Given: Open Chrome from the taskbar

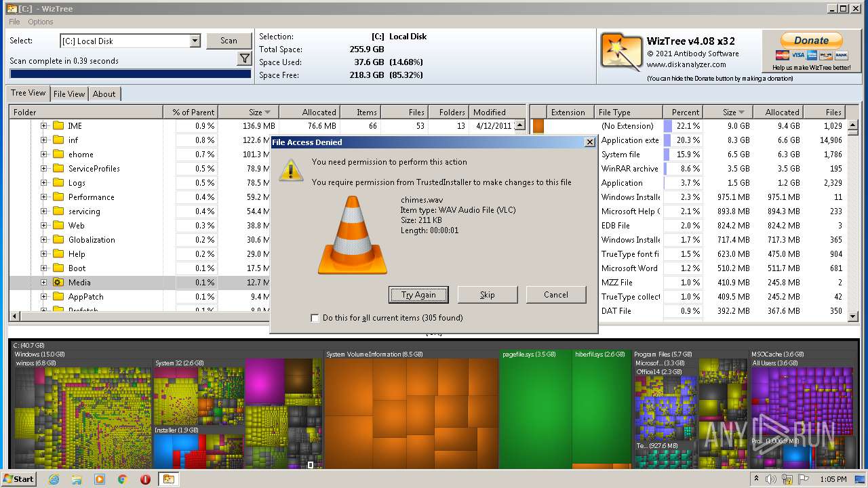Looking at the screenshot, I should click(x=123, y=479).
